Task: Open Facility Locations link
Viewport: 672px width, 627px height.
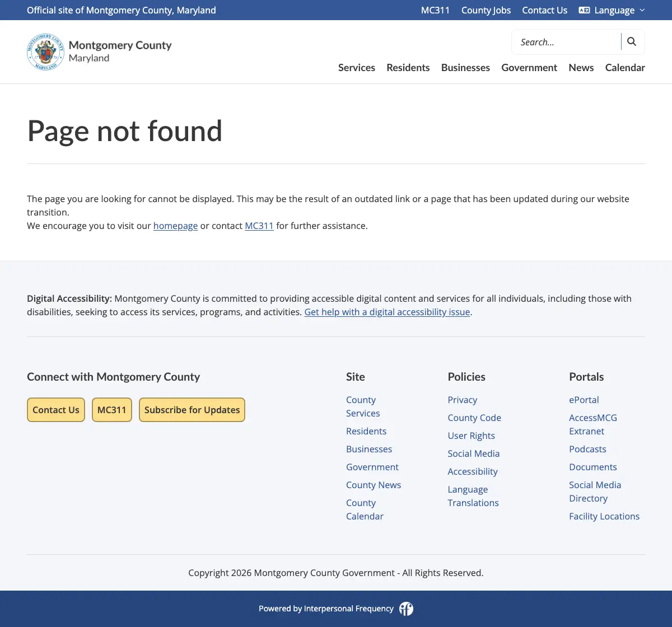Action: click(x=604, y=516)
